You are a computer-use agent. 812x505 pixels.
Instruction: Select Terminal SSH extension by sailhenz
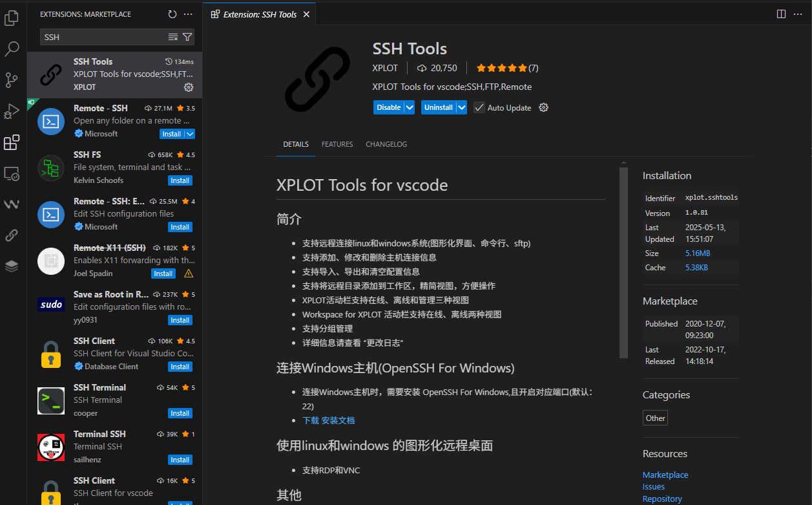pos(114,447)
